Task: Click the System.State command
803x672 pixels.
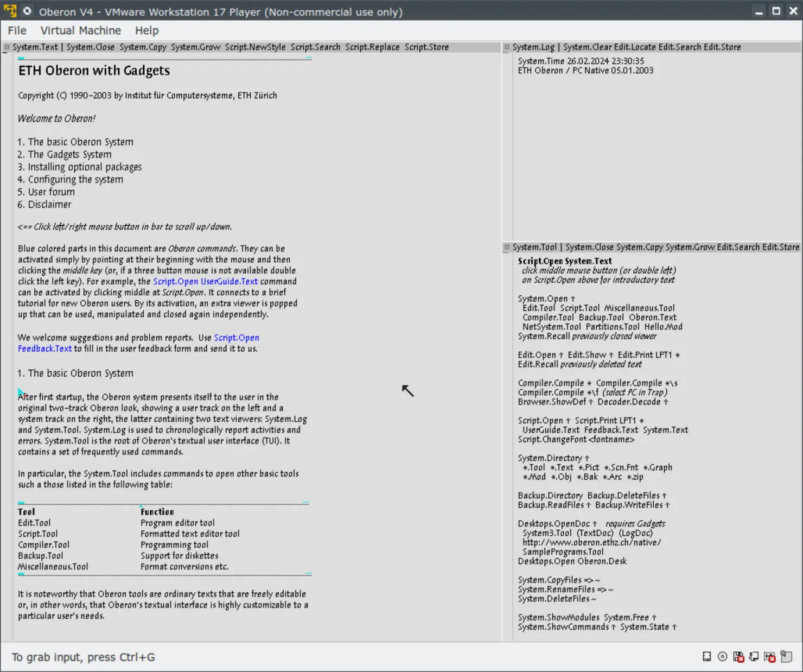Action: (645, 627)
